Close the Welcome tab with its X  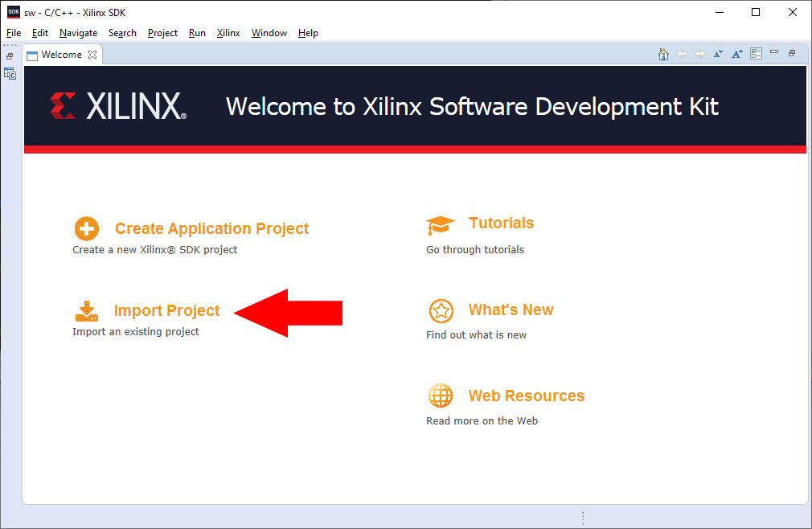[x=92, y=55]
